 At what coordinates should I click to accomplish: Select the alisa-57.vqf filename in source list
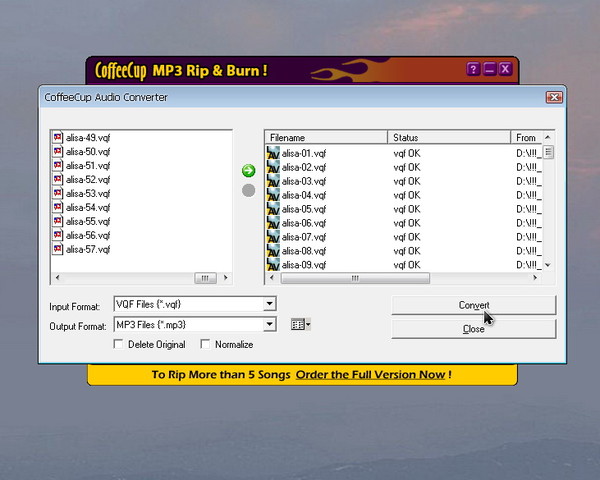[x=88, y=249]
